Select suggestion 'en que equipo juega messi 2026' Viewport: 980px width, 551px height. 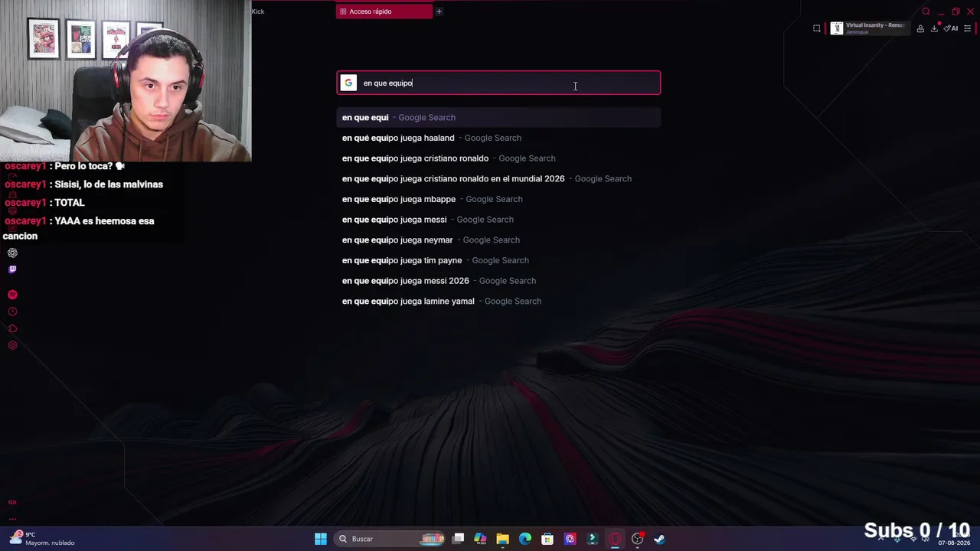[x=498, y=281]
